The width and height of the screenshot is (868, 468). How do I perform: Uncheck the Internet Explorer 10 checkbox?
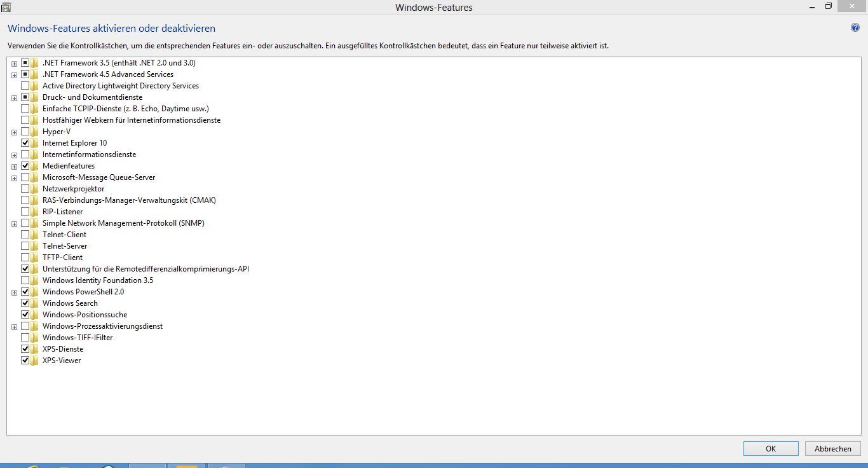pyautogui.click(x=25, y=143)
